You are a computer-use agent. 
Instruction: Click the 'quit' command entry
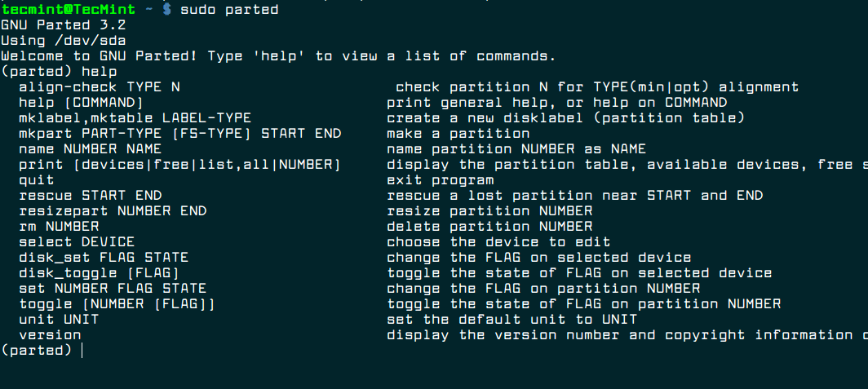click(37, 180)
